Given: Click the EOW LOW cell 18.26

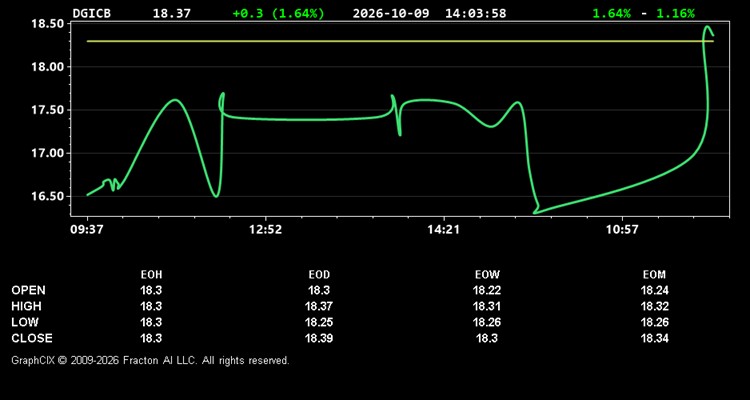Looking at the screenshot, I should [x=487, y=322].
